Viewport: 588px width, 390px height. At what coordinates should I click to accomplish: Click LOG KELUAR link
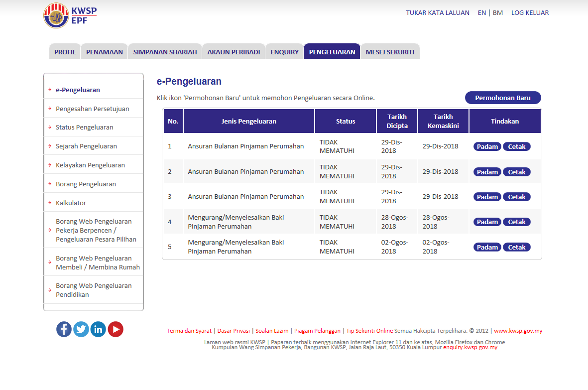(530, 13)
